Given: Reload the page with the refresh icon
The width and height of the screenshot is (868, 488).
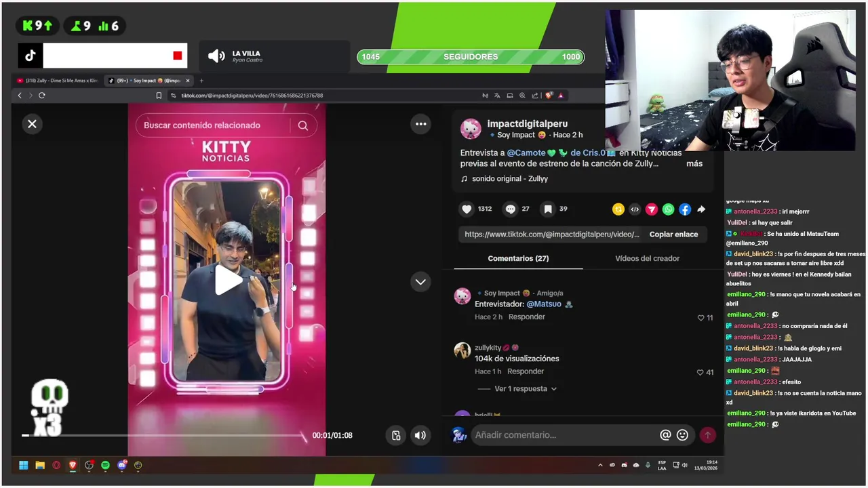Looking at the screenshot, I should coord(42,96).
